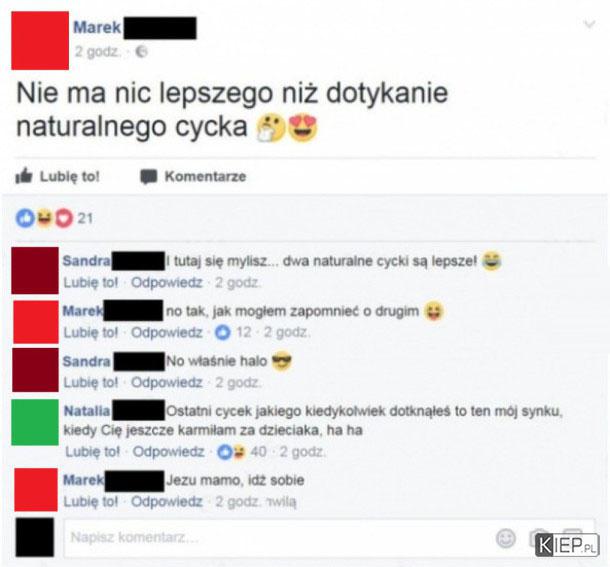Like Sandra's first comment via Lubię to!
The width and height of the screenshot is (610, 567).
tap(91, 283)
